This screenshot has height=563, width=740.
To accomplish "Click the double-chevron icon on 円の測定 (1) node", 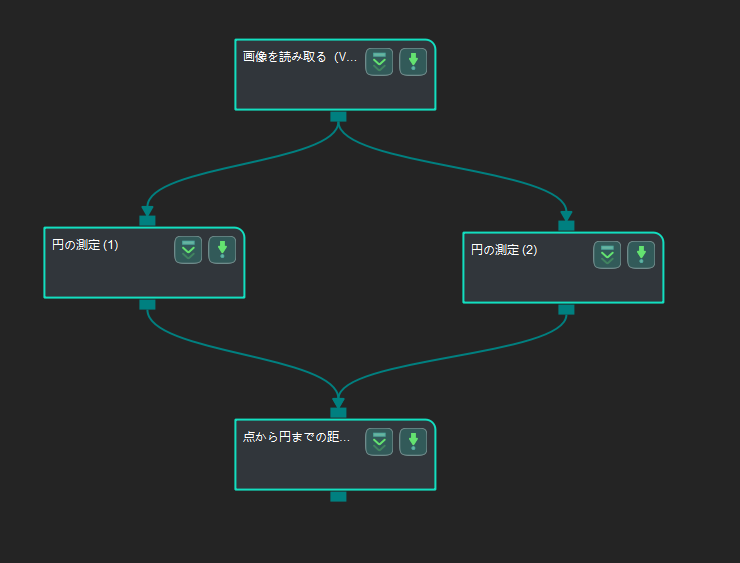I will tap(188, 250).
